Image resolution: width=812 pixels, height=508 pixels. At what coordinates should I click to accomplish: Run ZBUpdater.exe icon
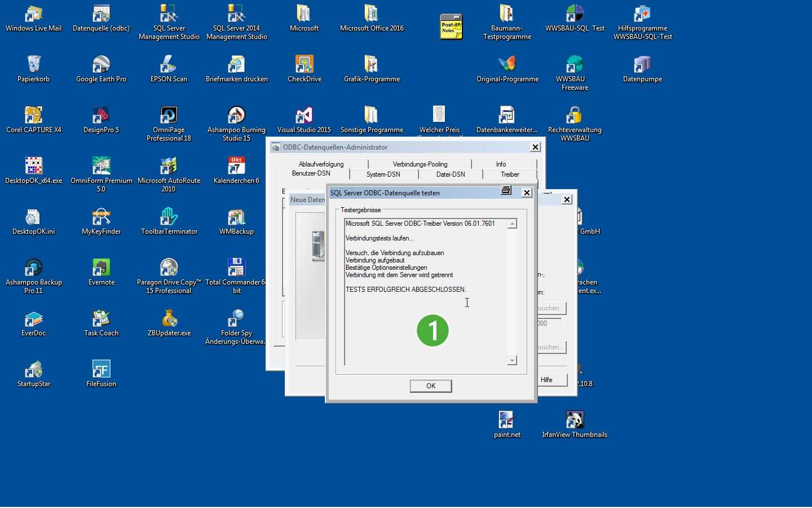pos(169,323)
